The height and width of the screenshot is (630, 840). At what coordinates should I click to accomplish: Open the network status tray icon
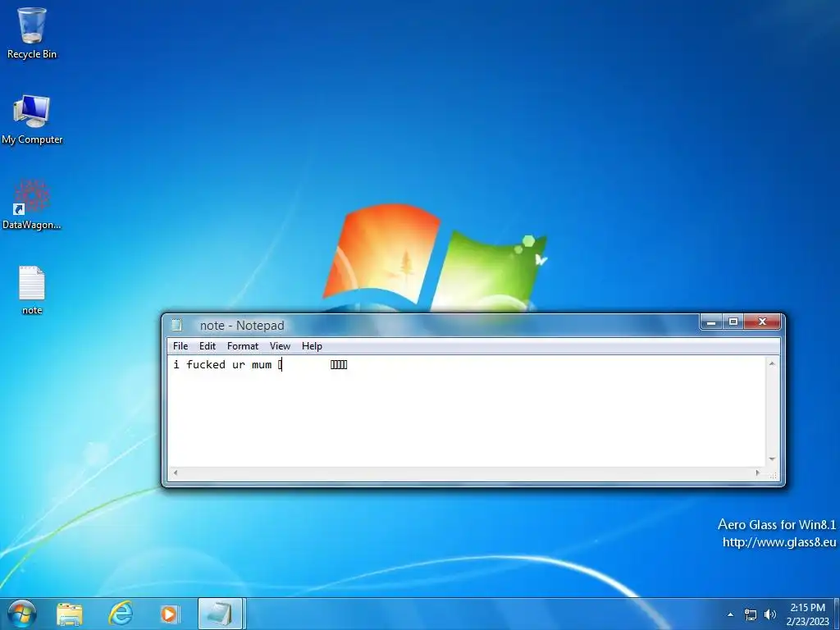[751, 614]
